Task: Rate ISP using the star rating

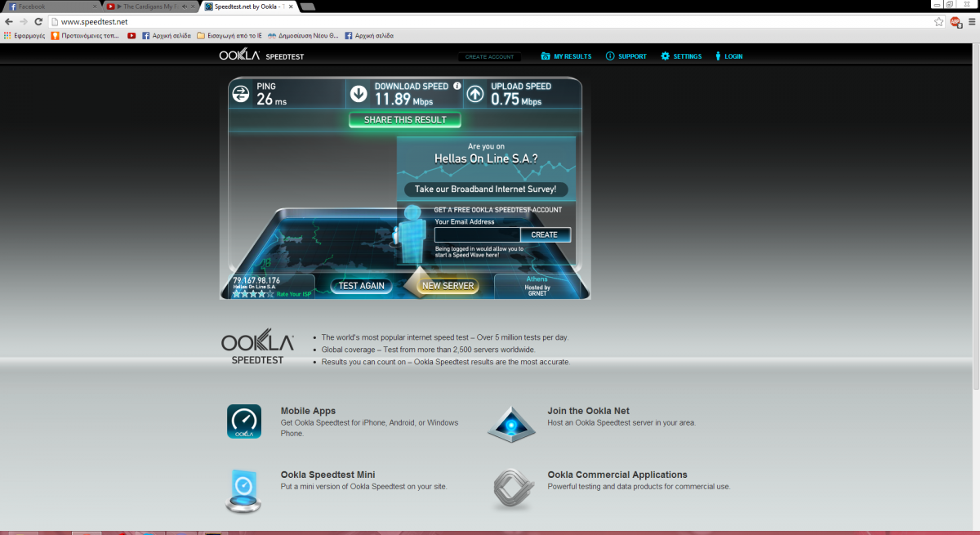Action: 253,294
